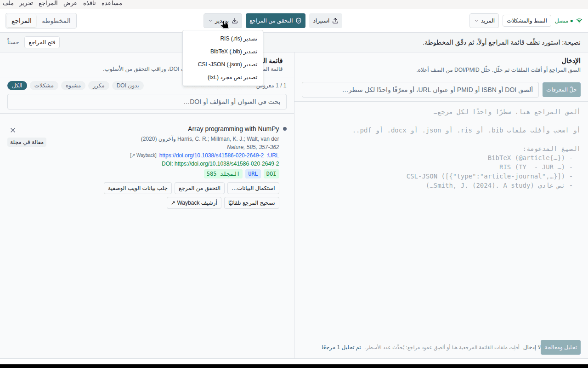Click the green DOI badge

[271, 174]
